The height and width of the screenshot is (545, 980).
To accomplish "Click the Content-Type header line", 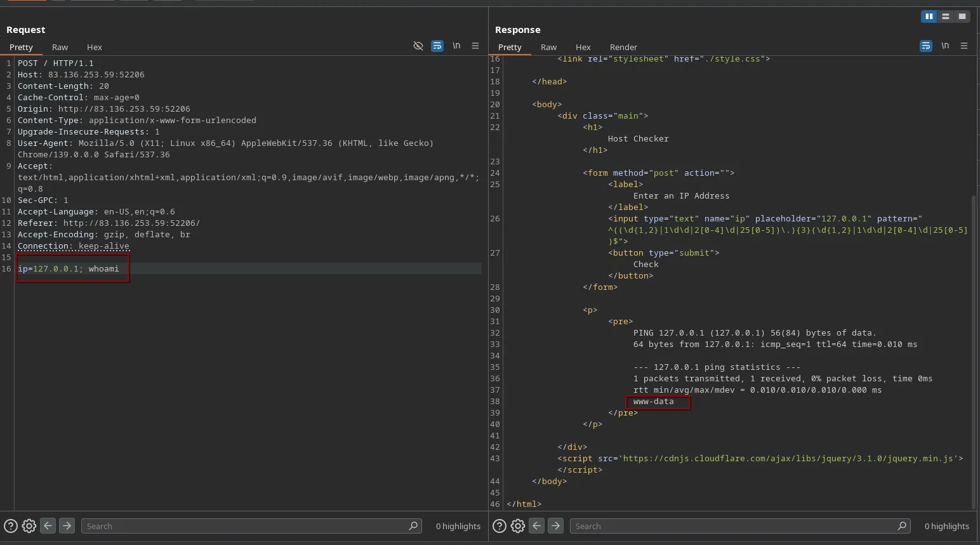I will pos(137,121).
